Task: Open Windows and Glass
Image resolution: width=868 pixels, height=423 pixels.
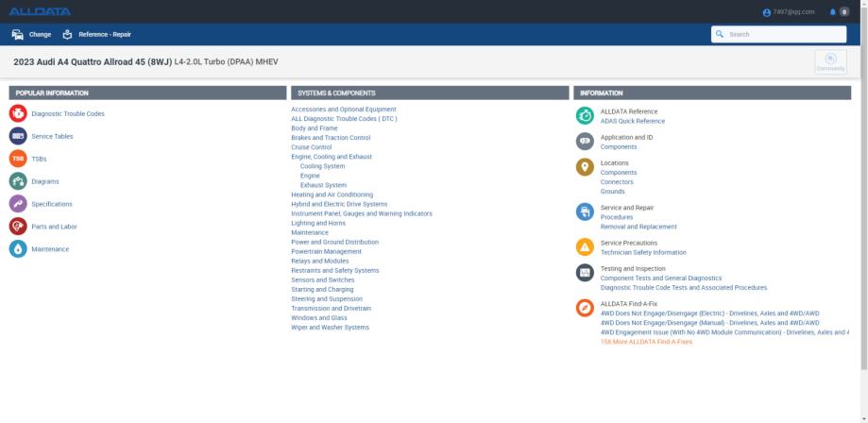Action: pos(319,318)
